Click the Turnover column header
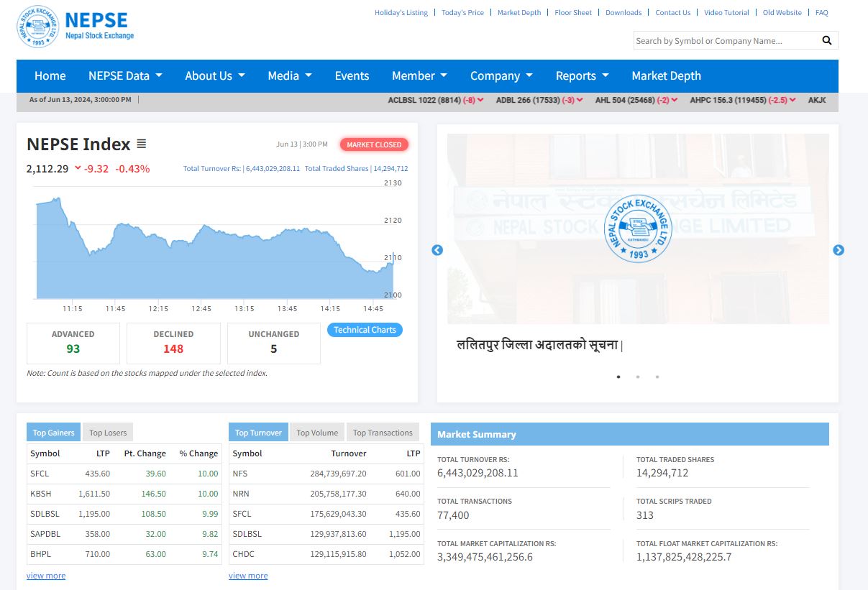The image size is (868, 590). (349, 453)
